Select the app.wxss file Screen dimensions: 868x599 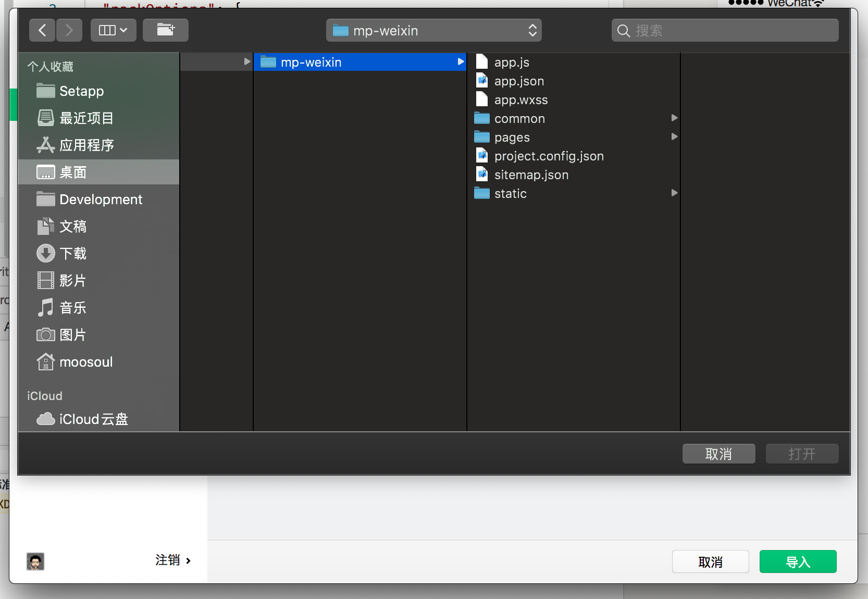click(574, 99)
